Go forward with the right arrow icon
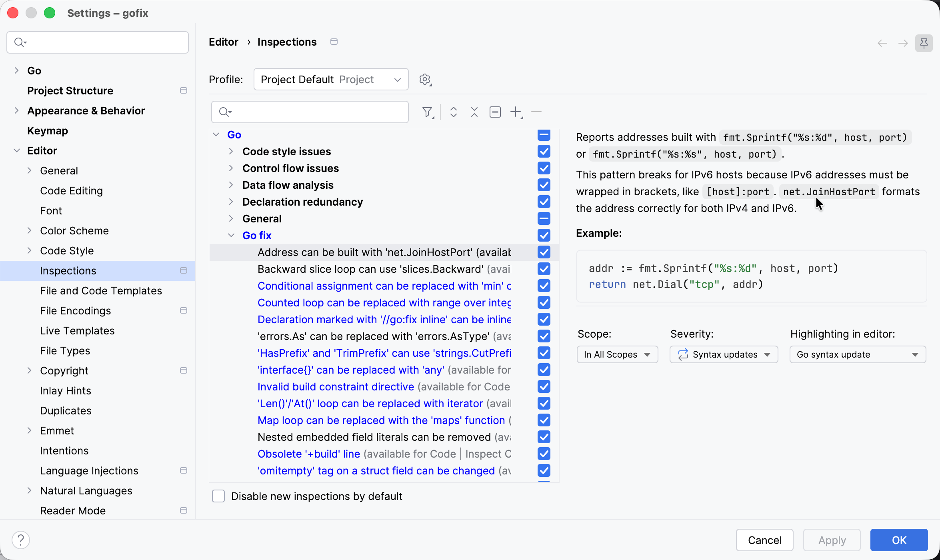The image size is (940, 560). (903, 43)
